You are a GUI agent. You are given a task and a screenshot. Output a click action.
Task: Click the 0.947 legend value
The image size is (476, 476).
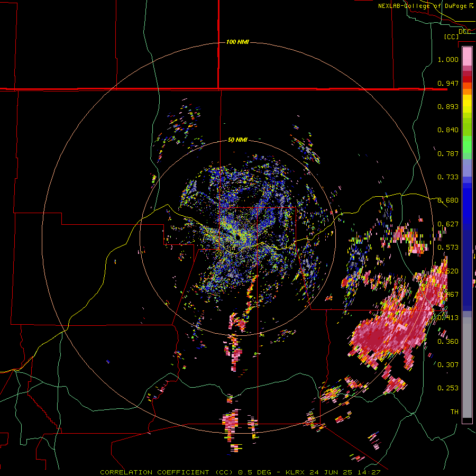tap(448, 83)
